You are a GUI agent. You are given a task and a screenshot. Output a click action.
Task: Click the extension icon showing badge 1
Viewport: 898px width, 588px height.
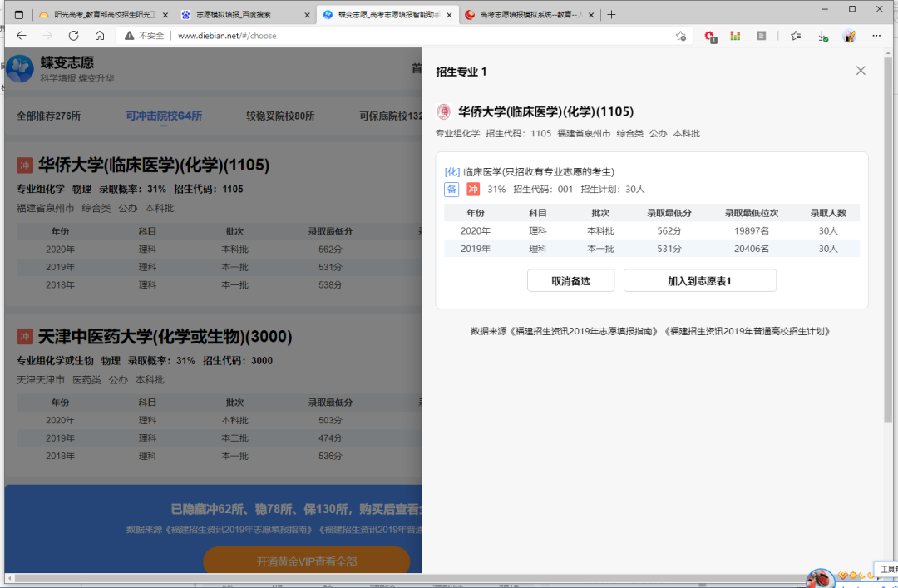(x=708, y=36)
